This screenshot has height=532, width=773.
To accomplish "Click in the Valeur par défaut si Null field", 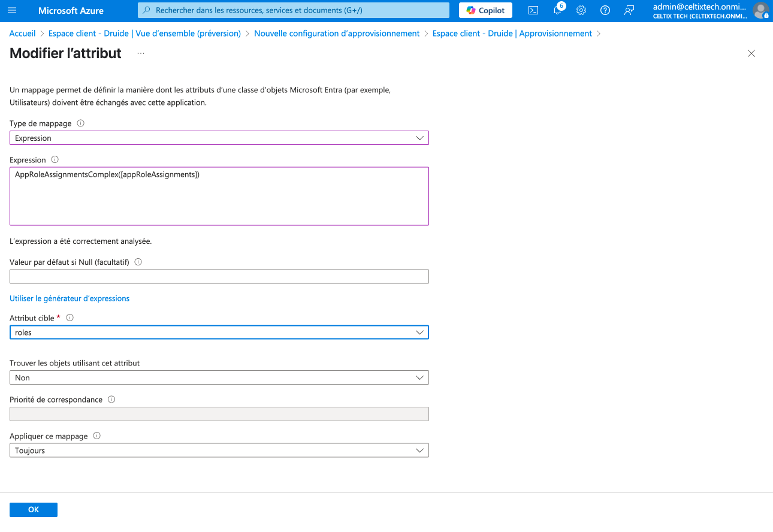I will pyautogui.click(x=219, y=276).
